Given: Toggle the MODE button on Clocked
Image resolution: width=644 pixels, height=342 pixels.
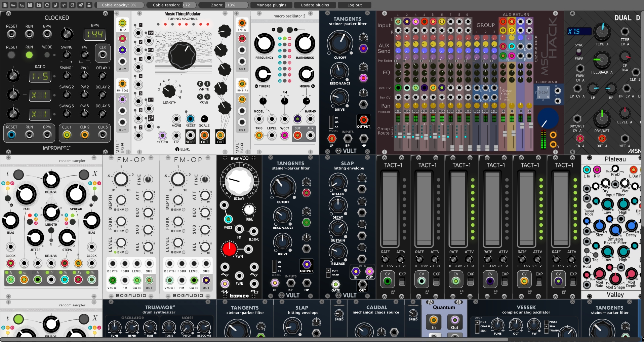Looking at the screenshot, I should (47, 55).
